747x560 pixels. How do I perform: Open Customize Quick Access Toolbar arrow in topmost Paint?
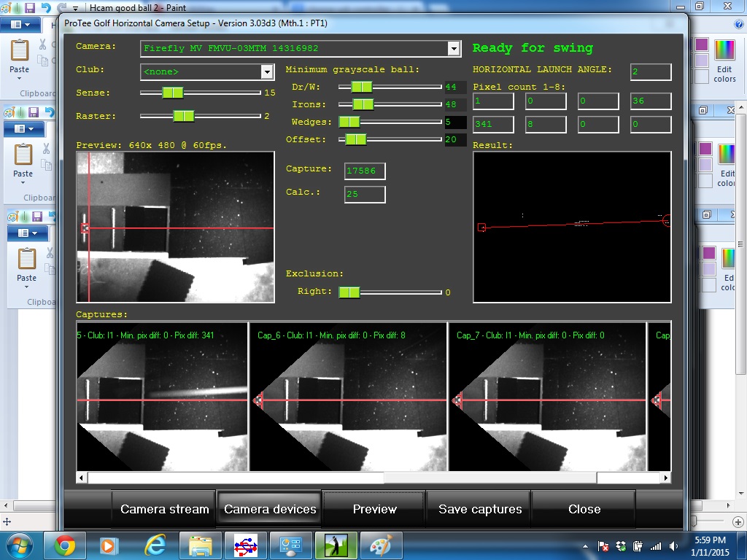[75, 9]
